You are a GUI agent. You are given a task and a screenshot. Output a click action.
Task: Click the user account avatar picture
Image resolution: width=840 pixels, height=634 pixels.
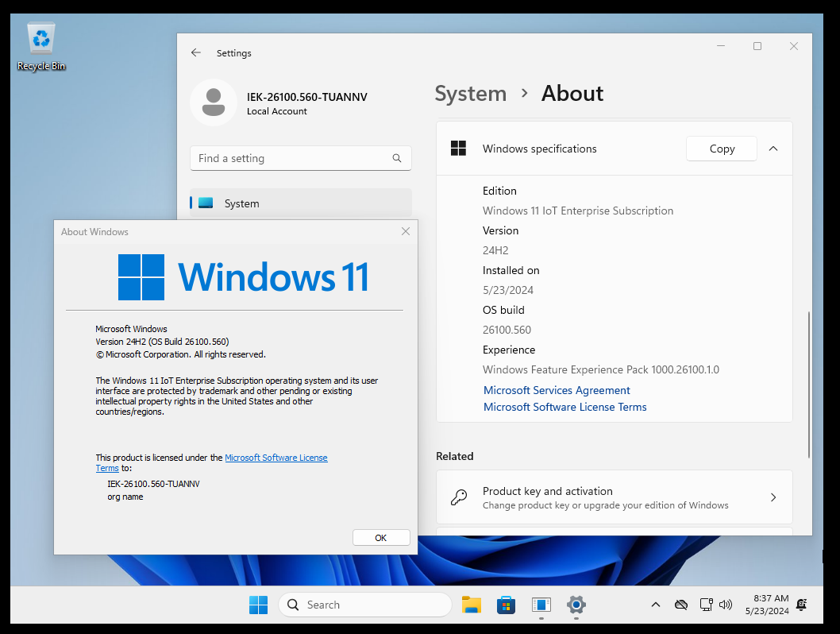pyautogui.click(x=214, y=102)
